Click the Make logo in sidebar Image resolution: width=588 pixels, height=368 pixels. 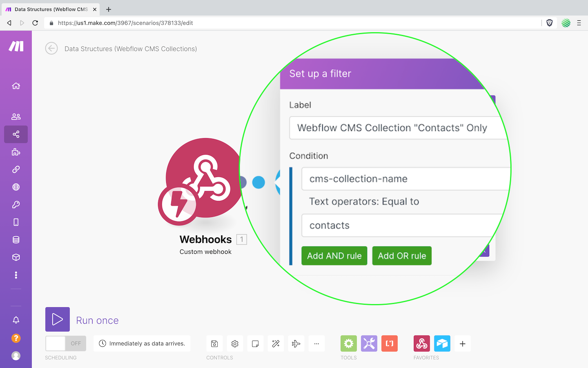tap(16, 46)
